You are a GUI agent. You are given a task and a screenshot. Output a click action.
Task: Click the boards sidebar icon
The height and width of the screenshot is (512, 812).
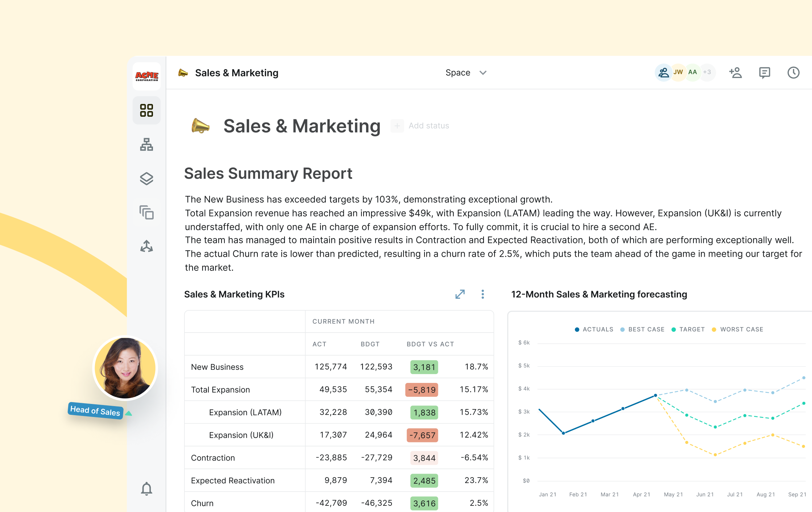[x=146, y=213]
